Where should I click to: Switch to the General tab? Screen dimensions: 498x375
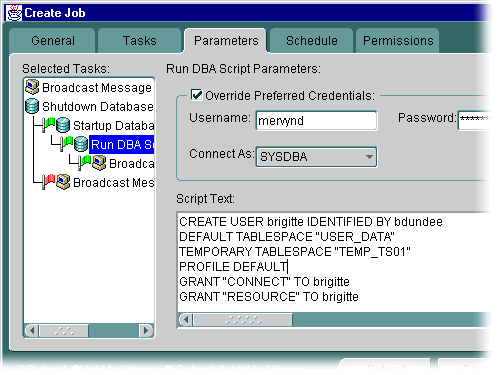[53, 41]
